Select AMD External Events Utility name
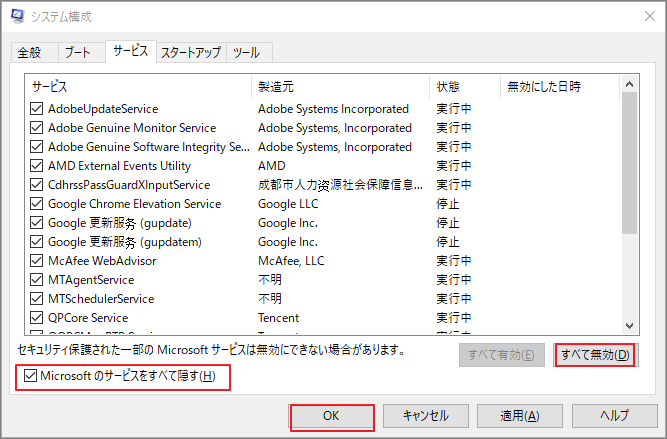 click(x=120, y=166)
